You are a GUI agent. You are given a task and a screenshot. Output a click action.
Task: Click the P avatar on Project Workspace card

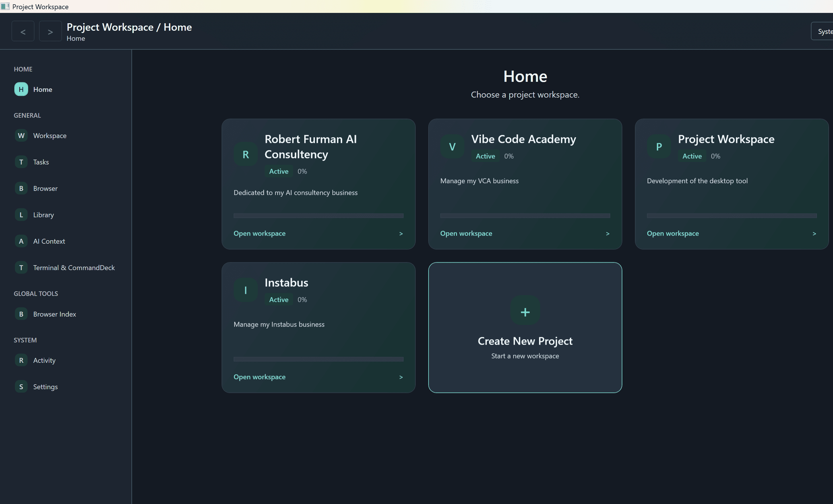click(659, 147)
